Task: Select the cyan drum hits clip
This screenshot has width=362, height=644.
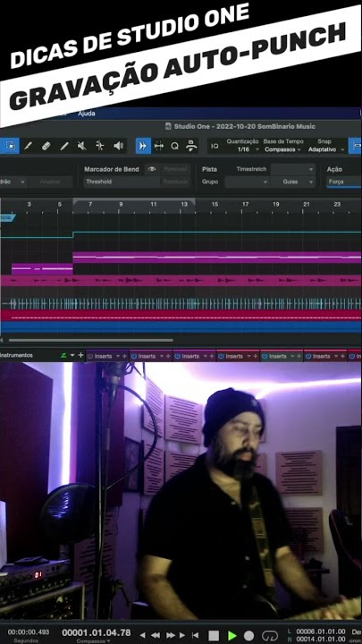Action: click(x=181, y=304)
